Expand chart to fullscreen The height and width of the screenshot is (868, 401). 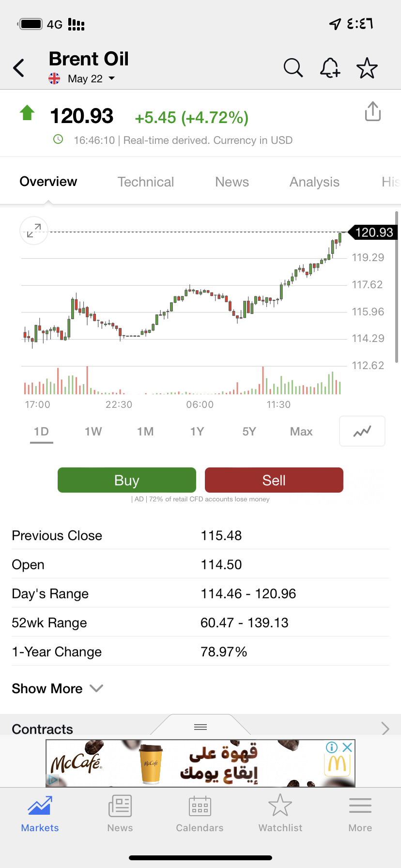(x=34, y=231)
